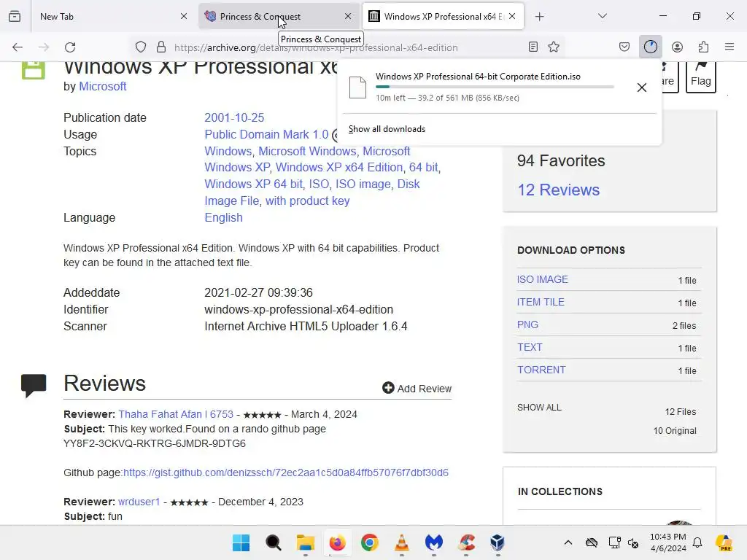The height and width of the screenshot is (560, 747).
Task: Click the green floppy software icon
Action: point(34,70)
